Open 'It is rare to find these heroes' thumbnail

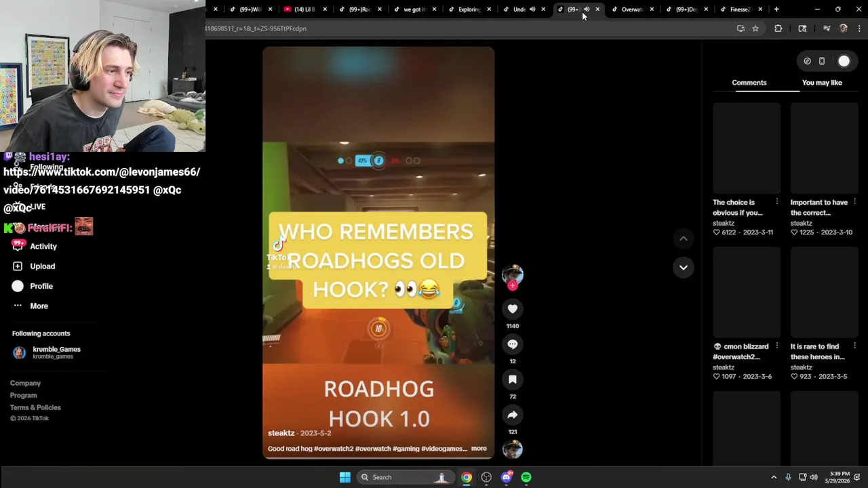(x=824, y=292)
